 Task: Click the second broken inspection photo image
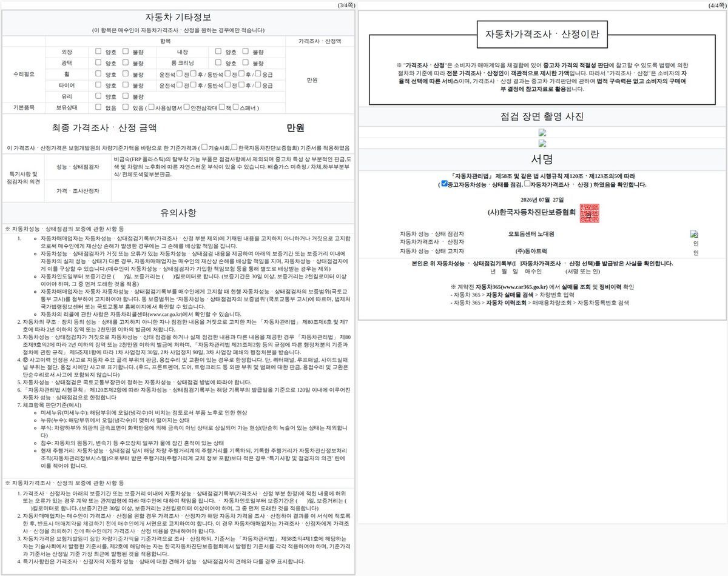pos(542,144)
